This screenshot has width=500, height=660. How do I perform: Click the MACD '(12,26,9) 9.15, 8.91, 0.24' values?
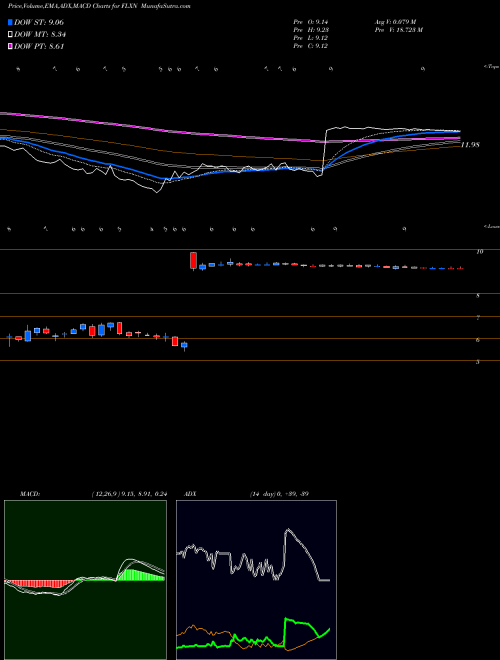(x=129, y=494)
